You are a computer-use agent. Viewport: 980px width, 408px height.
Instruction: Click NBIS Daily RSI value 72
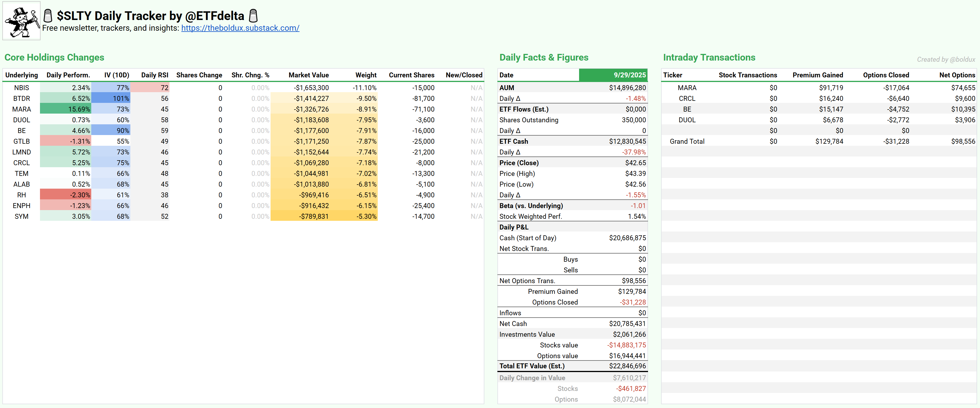150,88
